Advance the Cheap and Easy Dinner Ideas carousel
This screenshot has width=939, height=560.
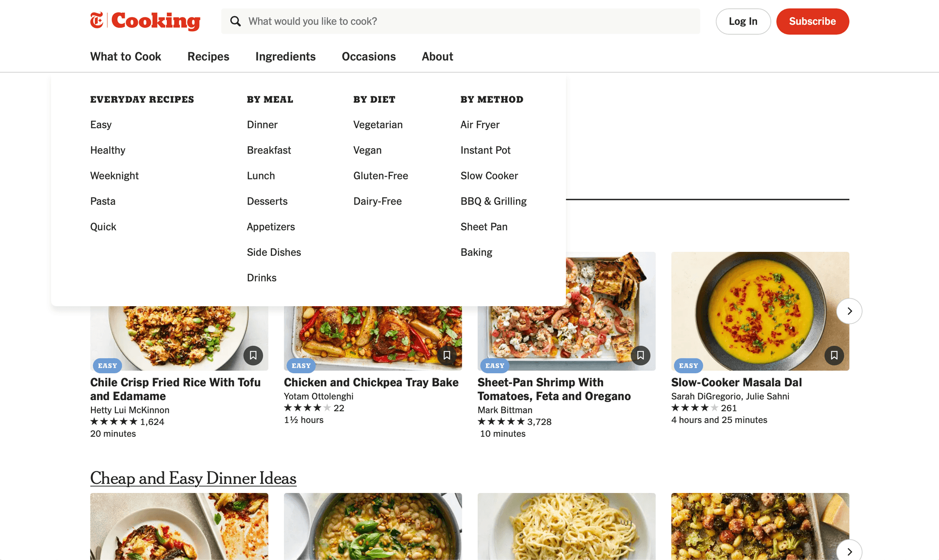click(x=850, y=551)
